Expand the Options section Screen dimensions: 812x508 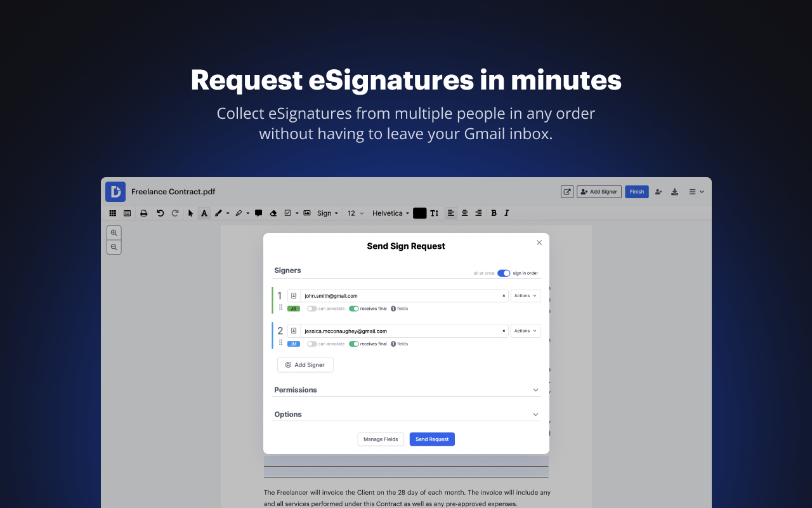point(406,414)
